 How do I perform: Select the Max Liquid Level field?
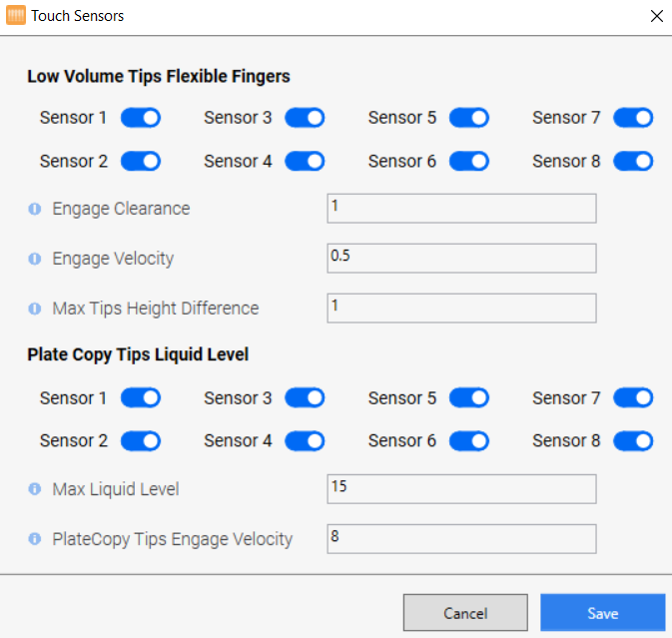point(461,488)
